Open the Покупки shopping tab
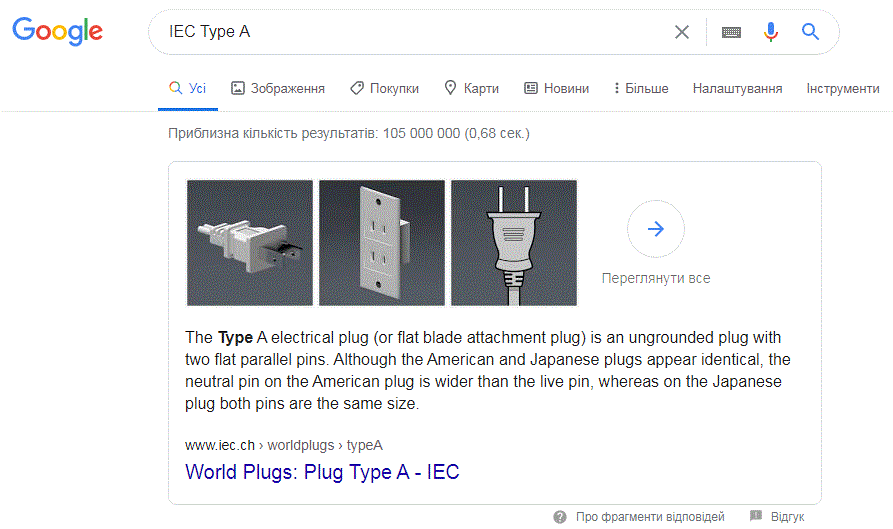The height and width of the screenshot is (529, 893). pos(384,88)
